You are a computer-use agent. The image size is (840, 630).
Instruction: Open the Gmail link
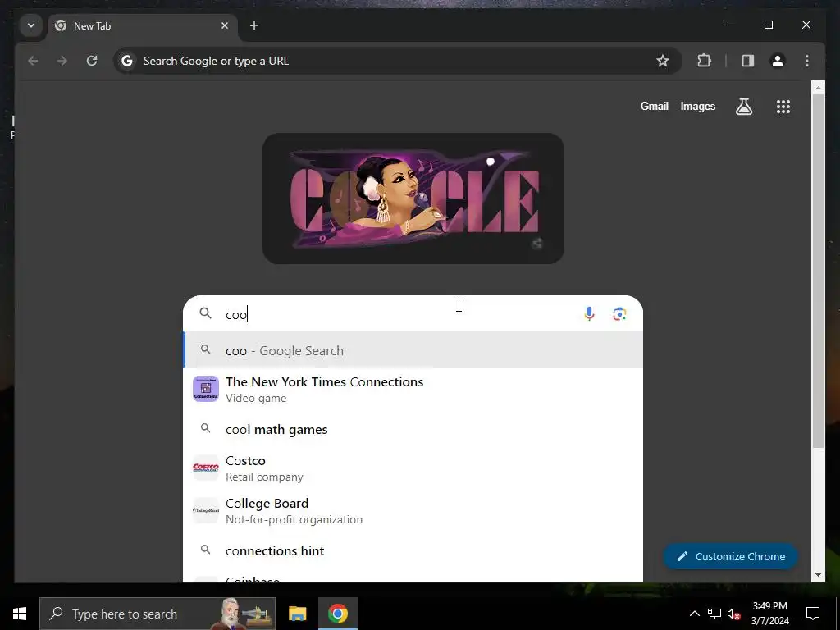point(654,106)
